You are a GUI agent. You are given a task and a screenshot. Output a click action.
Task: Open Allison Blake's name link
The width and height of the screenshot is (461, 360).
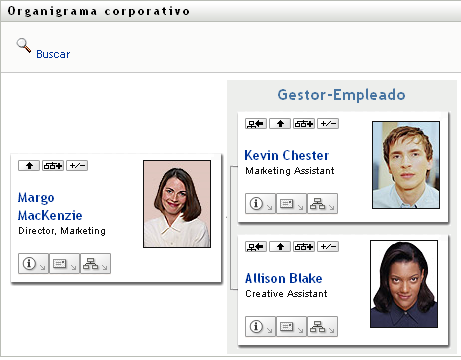284,278
